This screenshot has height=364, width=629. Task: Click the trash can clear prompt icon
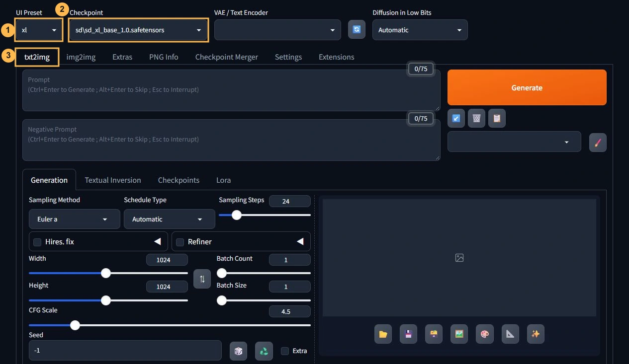pos(476,118)
